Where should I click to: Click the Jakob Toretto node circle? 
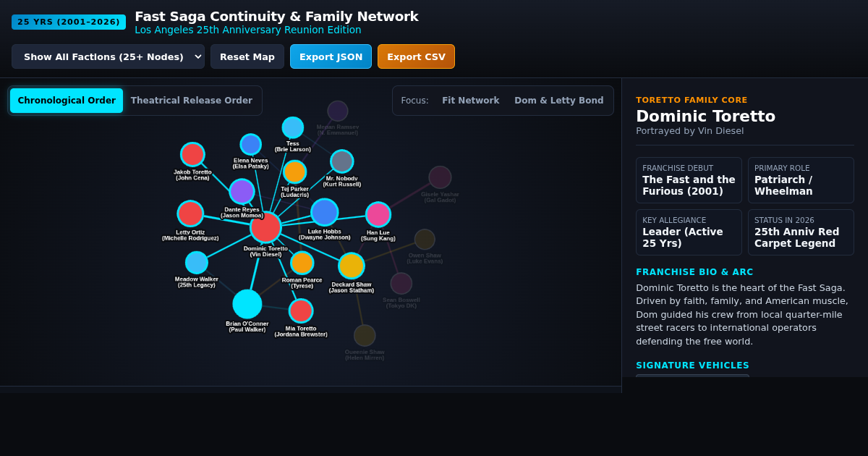click(192, 154)
